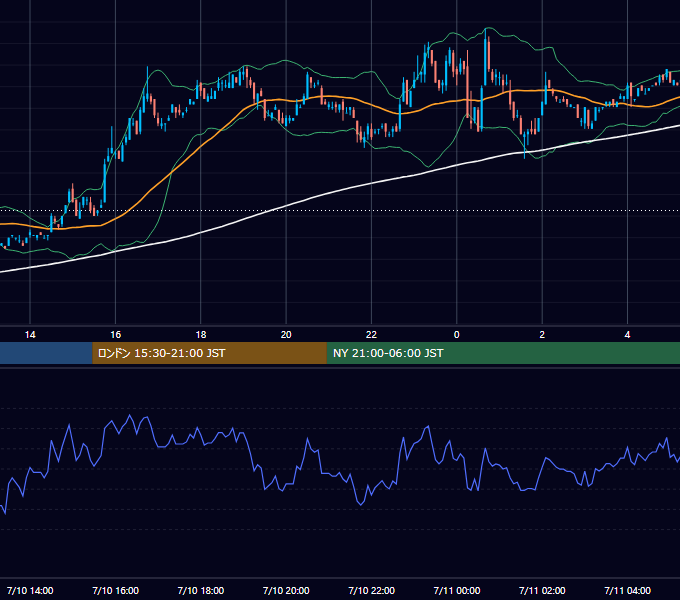Click the hour label 0 on price chart axis
This screenshot has width=680, height=600.
click(x=456, y=335)
